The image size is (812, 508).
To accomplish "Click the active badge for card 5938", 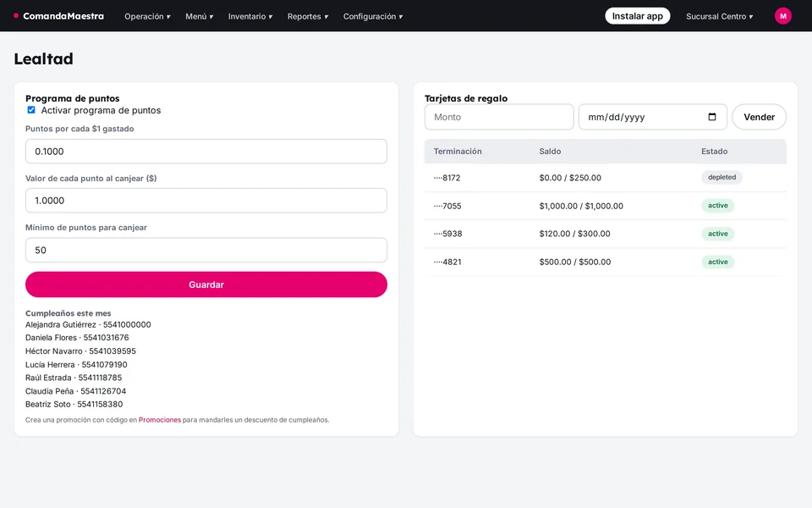I will pyautogui.click(x=718, y=234).
